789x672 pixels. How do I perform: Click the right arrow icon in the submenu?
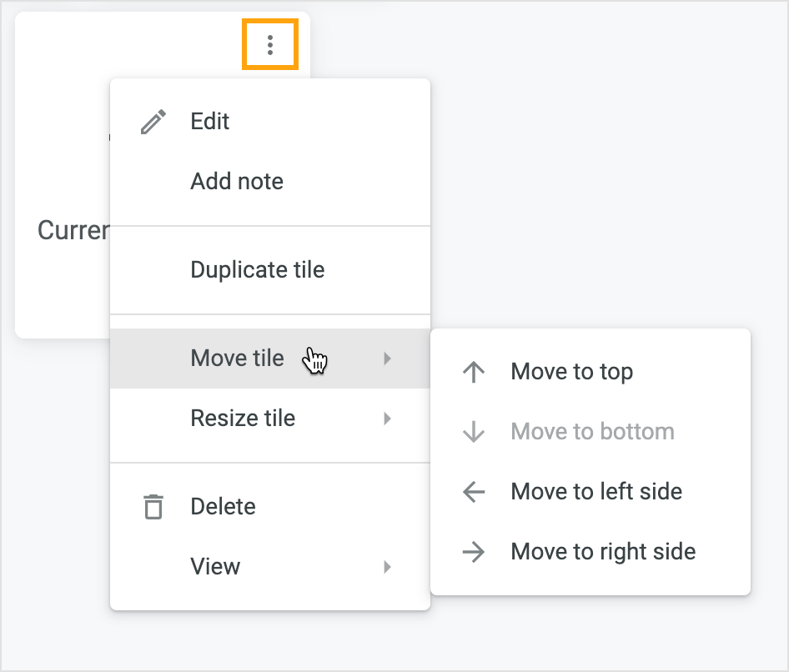(474, 552)
